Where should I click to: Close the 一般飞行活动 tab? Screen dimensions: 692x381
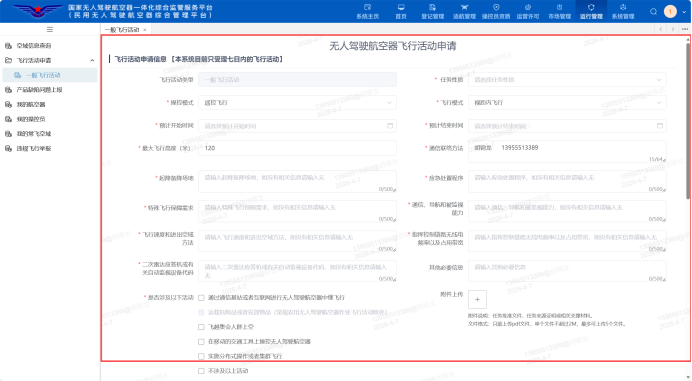click(145, 30)
